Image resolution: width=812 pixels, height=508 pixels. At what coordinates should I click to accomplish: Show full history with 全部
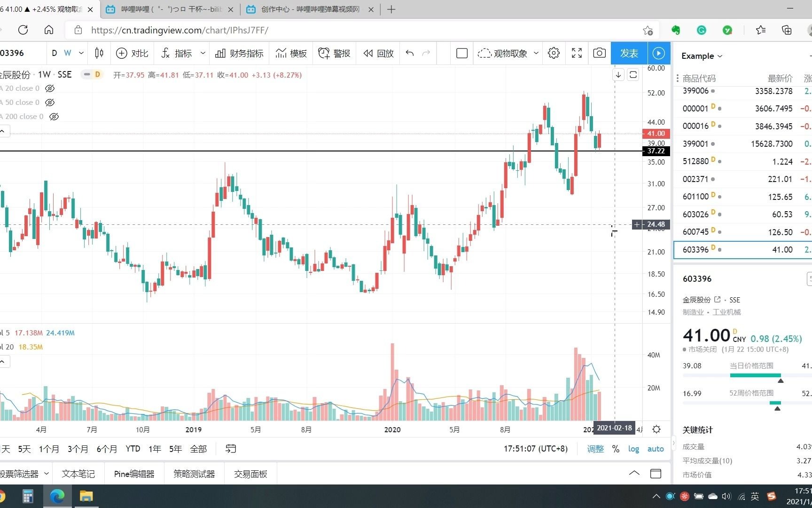[x=198, y=449]
